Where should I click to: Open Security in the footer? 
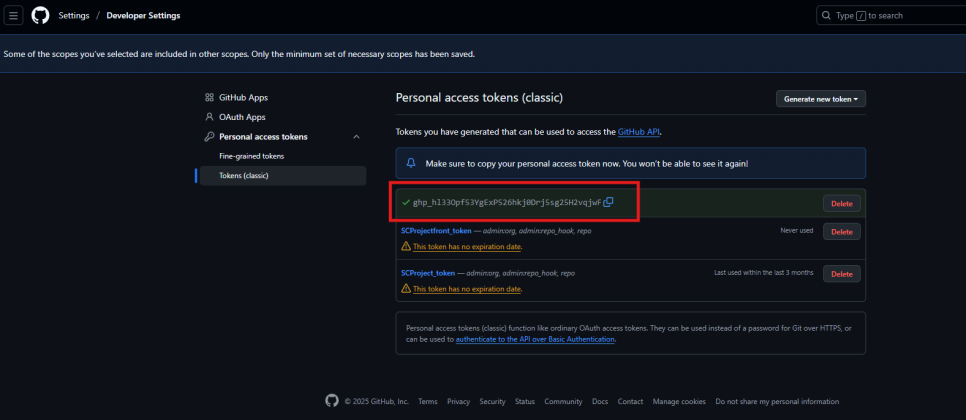coord(492,402)
